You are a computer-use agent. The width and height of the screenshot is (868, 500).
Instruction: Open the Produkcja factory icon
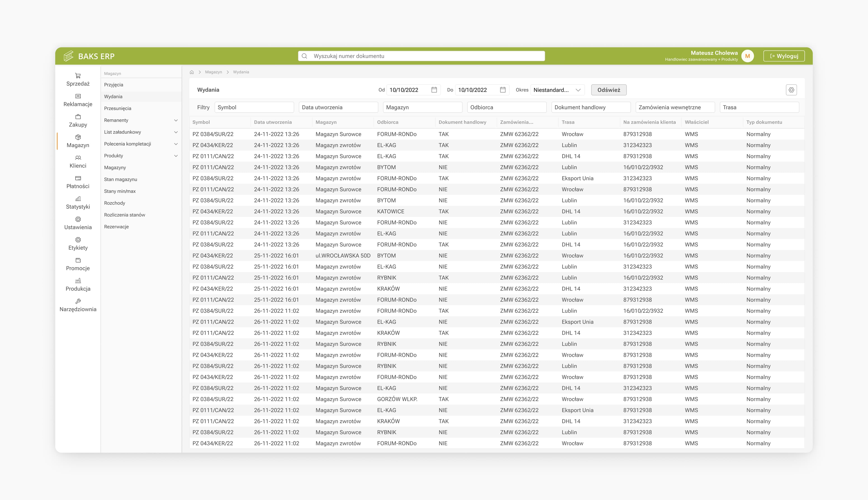point(78,281)
